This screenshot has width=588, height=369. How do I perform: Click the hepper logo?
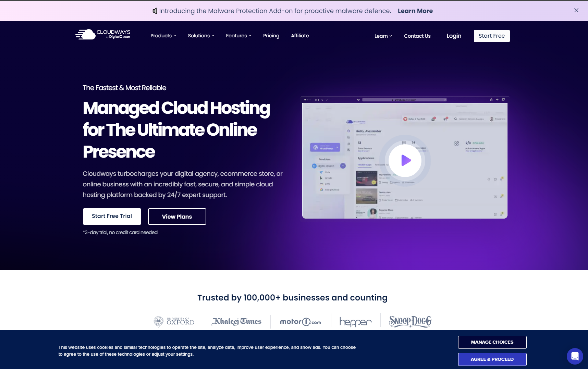356,322
